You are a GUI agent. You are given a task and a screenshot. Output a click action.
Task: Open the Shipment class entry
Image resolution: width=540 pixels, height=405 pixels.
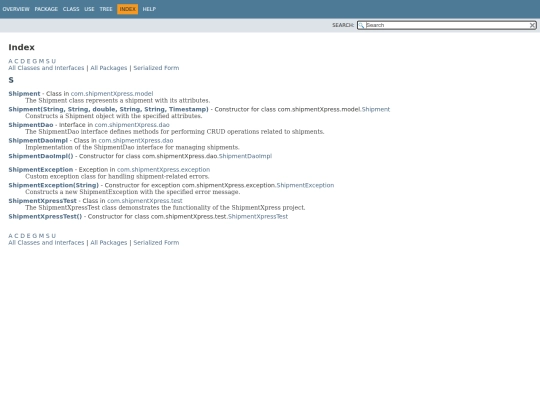coord(24,94)
